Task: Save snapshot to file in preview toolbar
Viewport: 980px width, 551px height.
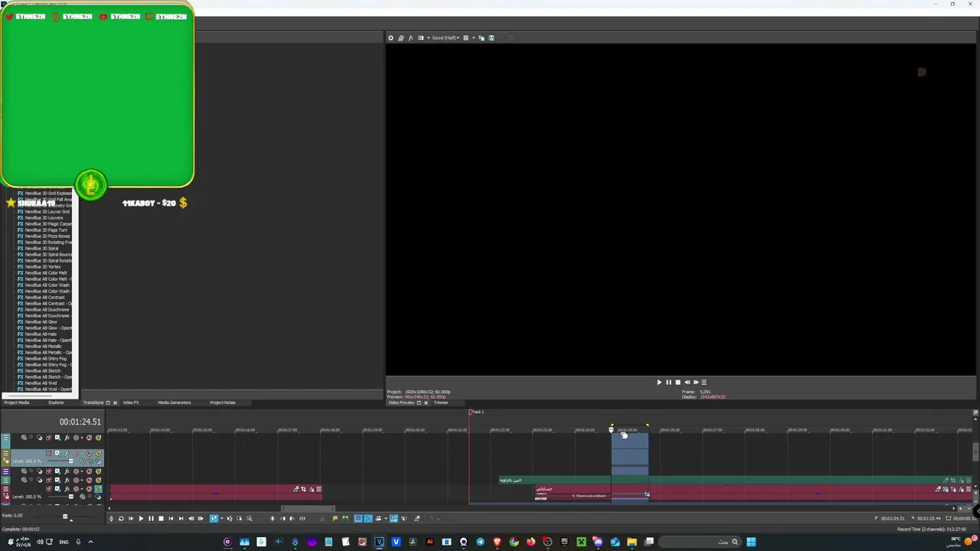Action: (492, 37)
